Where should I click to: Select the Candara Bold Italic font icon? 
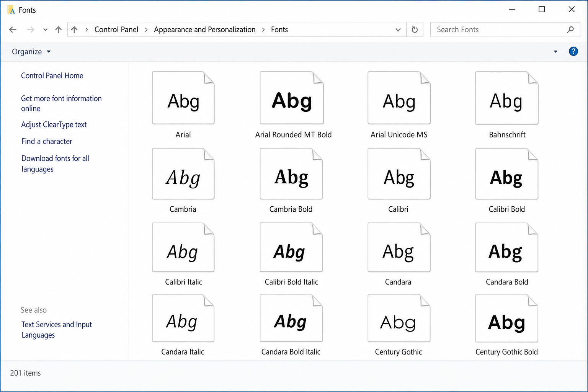[291, 318]
